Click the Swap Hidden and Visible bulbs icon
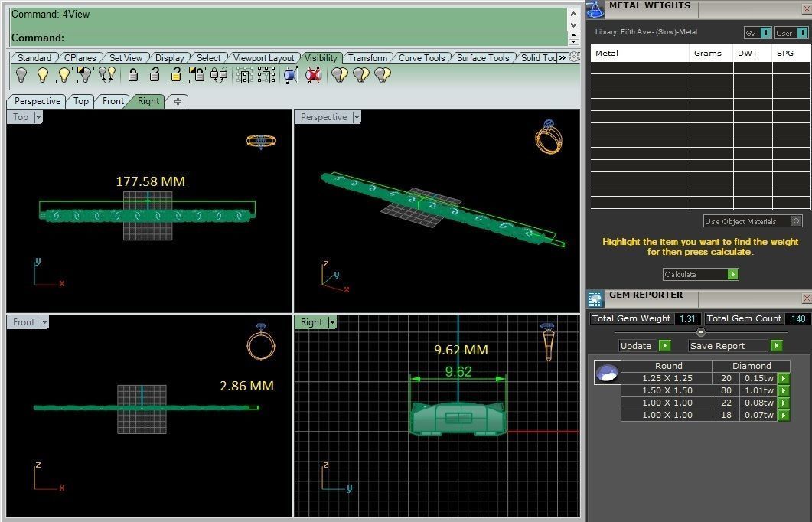This screenshot has height=522, width=812. pyautogui.click(x=106, y=75)
